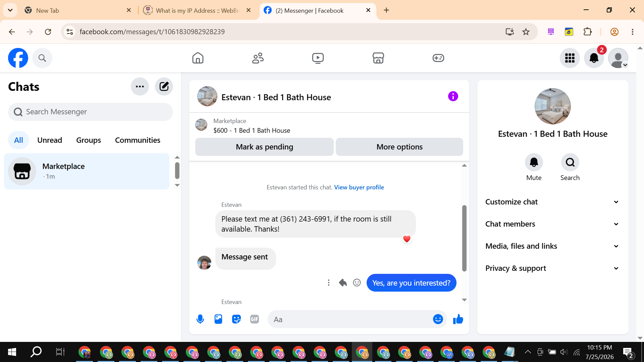Bookmark this page with star icon
Viewport: 644px width, 362px height.
(x=526, y=32)
